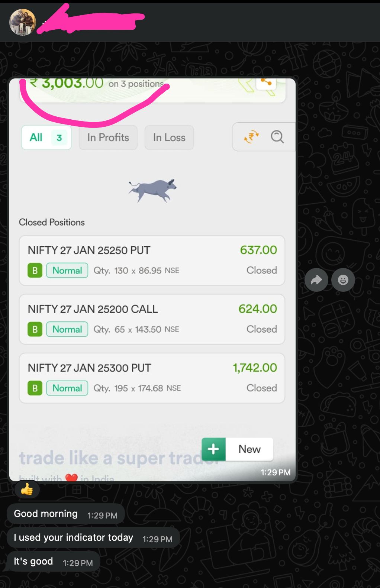Click the forward arrow icon beside image

[316, 280]
